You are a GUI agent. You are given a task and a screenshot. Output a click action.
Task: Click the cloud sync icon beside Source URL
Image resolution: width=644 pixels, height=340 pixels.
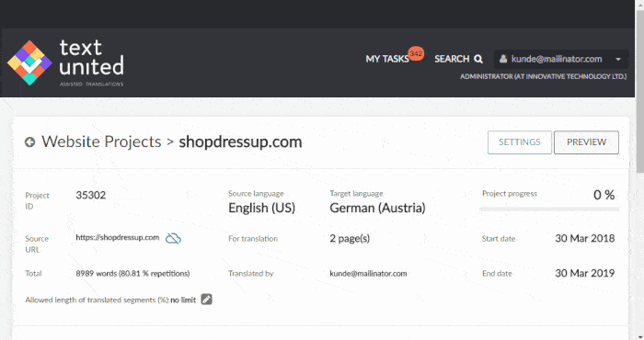pos(173,238)
